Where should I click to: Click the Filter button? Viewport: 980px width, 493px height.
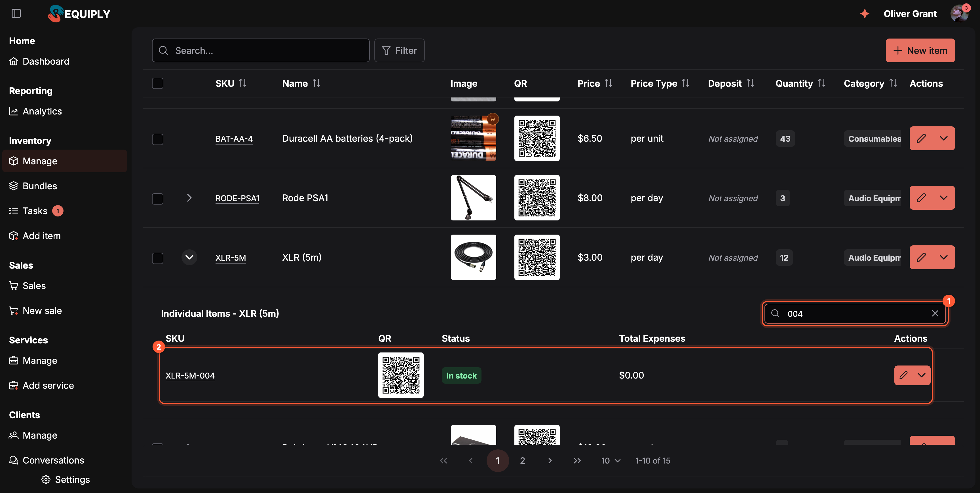399,50
